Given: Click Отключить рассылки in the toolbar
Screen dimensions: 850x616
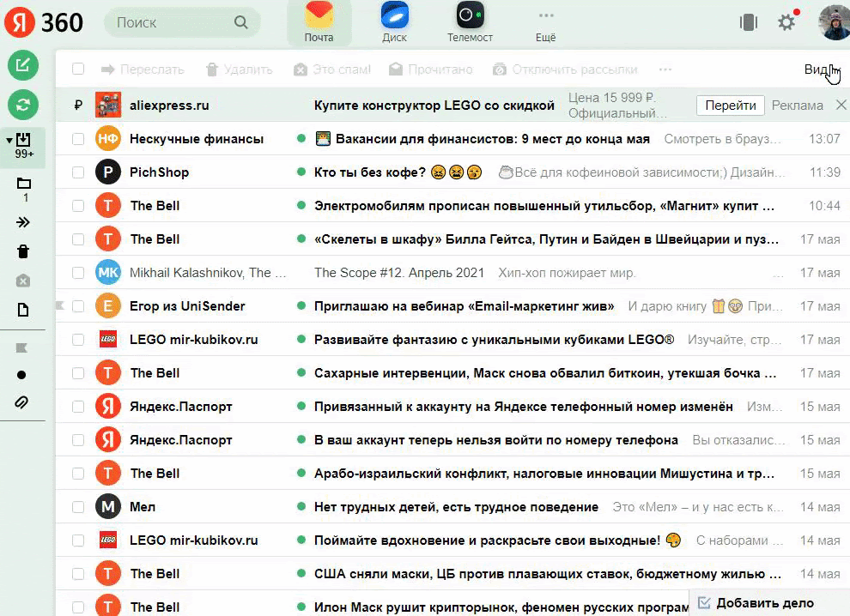Looking at the screenshot, I should (565, 69).
